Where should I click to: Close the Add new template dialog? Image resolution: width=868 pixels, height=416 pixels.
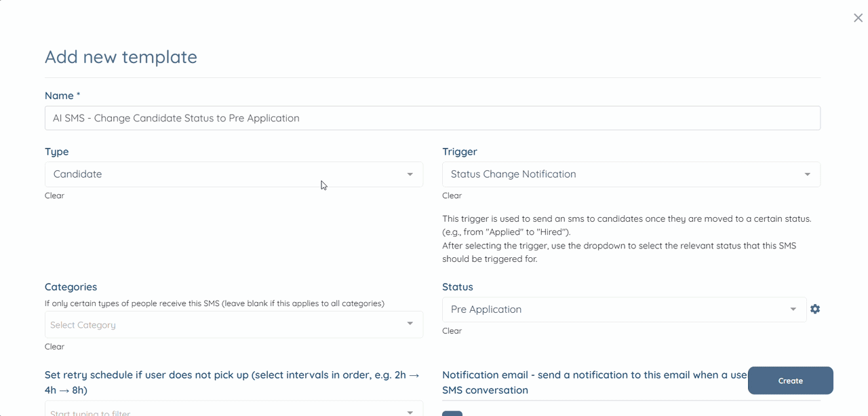tap(858, 18)
